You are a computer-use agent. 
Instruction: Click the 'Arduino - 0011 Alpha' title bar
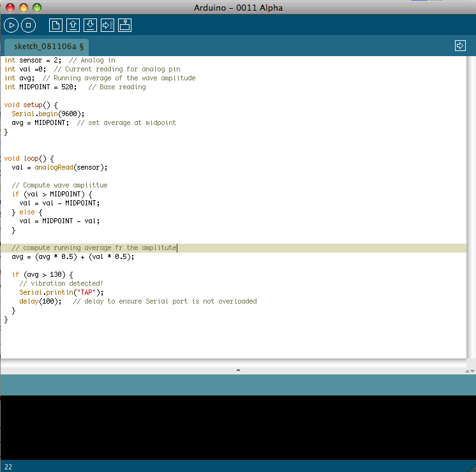[x=238, y=8]
